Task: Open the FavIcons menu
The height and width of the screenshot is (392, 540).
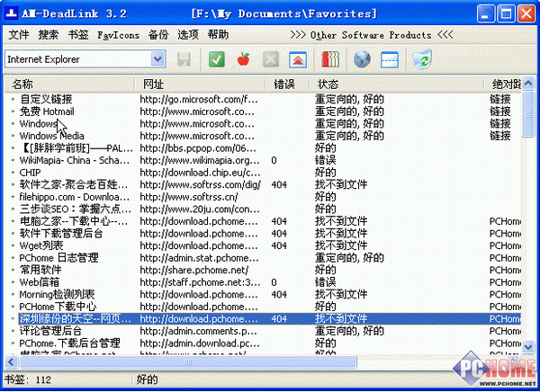Action: pyautogui.click(x=119, y=35)
